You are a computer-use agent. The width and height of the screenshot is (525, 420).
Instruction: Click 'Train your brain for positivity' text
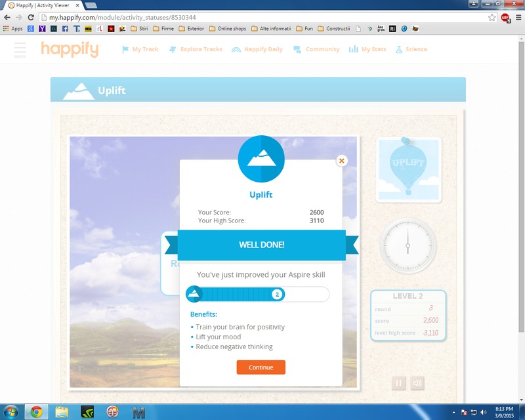(240, 327)
